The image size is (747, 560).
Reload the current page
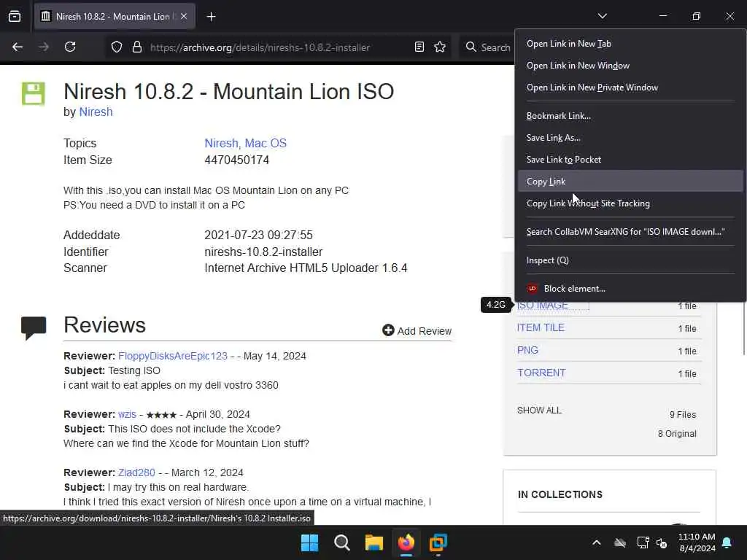click(x=70, y=47)
